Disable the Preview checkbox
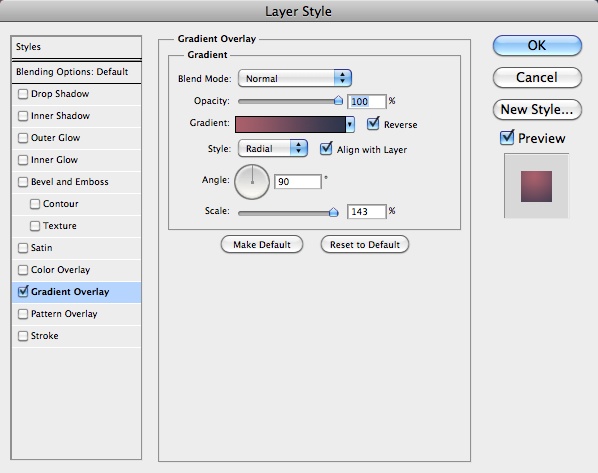The height and width of the screenshot is (473, 598). [507, 138]
